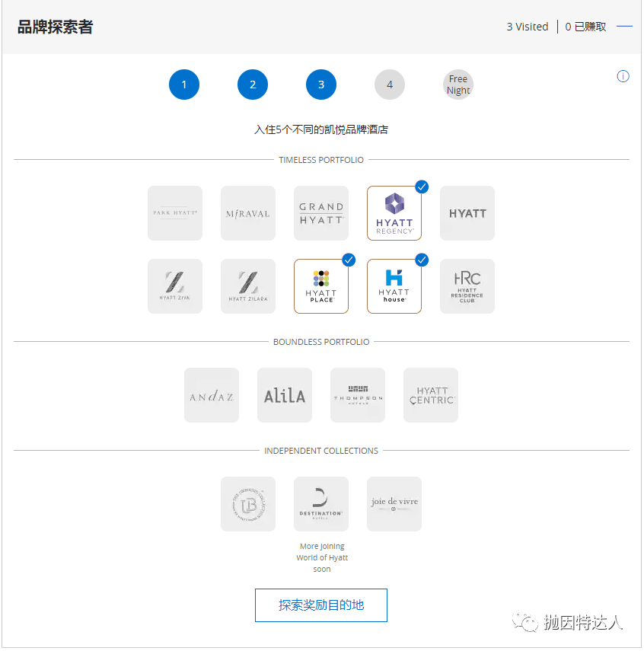Select the plain Hyatt brand tile

[x=467, y=213]
